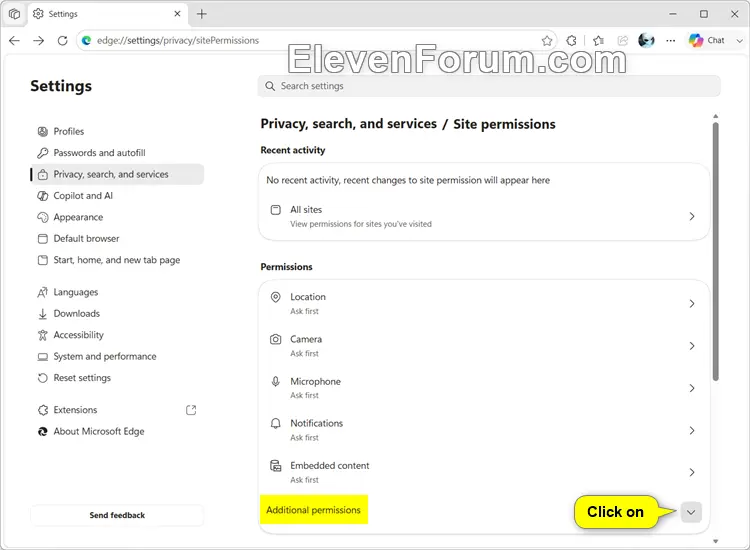
Task: Click the tab actions icon at top left
Action: tap(14, 14)
